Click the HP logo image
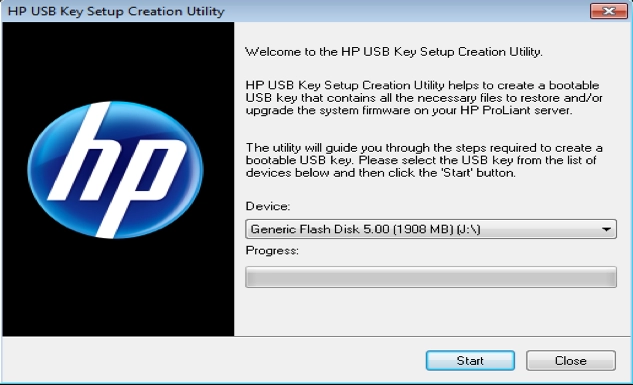Image resolution: width=633 pixels, height=385 pixels. [x=115, y=170]
